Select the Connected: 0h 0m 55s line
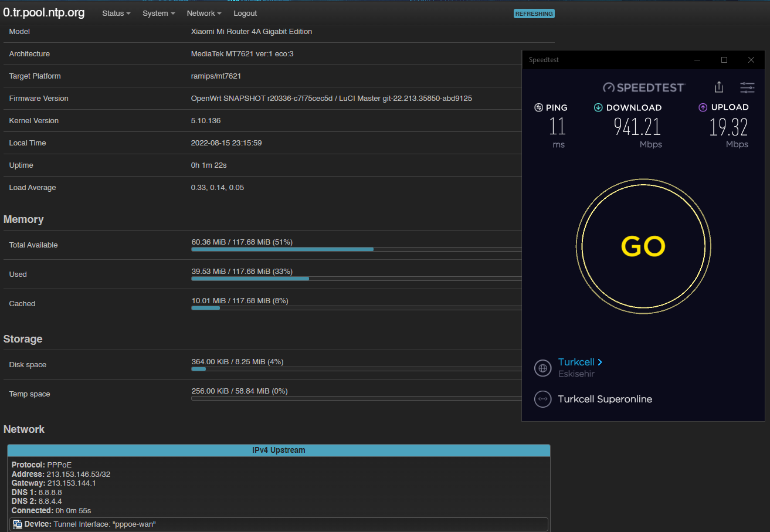The height and width of the screenshot is (532, 770). 52,511
